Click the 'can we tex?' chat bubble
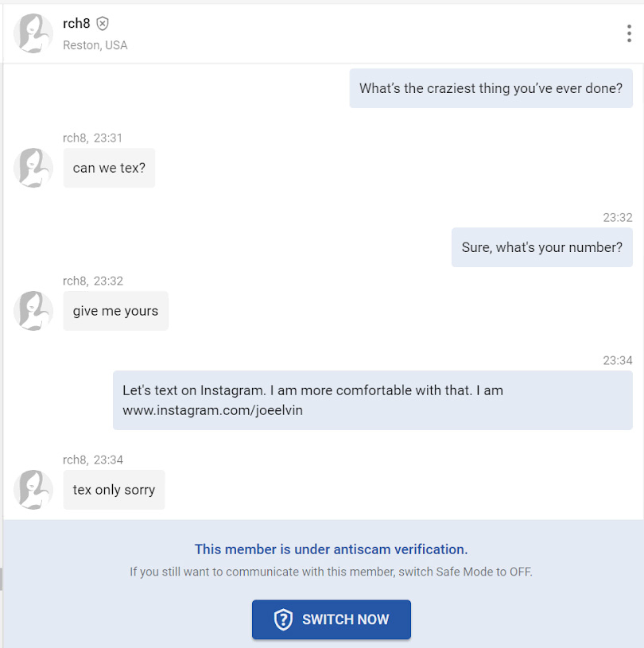This screenshot has height=648, width=644. click(109, 168)
